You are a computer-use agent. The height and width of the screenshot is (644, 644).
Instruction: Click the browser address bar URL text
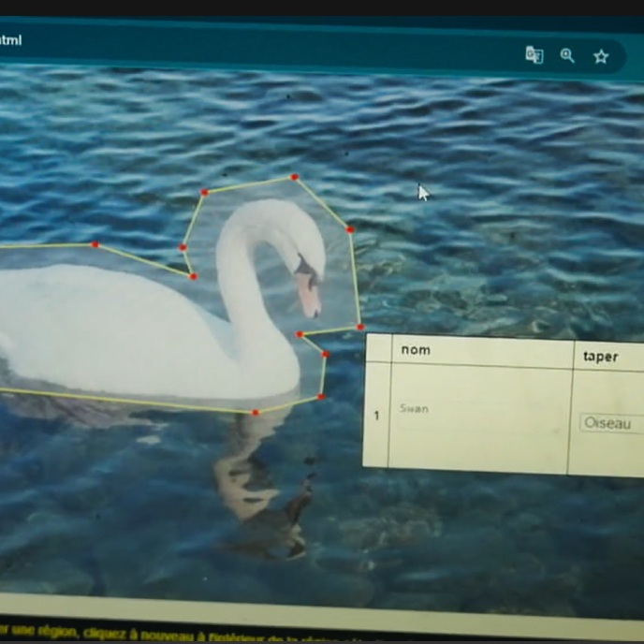coord(10,40)
